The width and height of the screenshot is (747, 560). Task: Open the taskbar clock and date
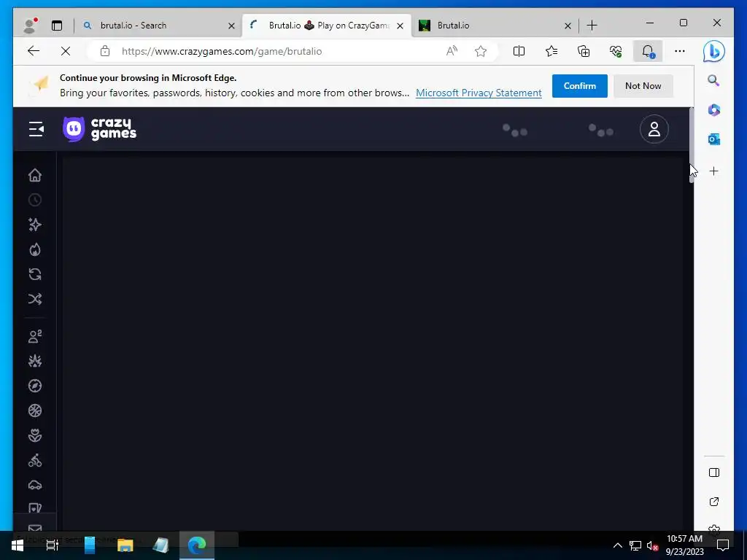pyautogui.click(x=684, y=545)
